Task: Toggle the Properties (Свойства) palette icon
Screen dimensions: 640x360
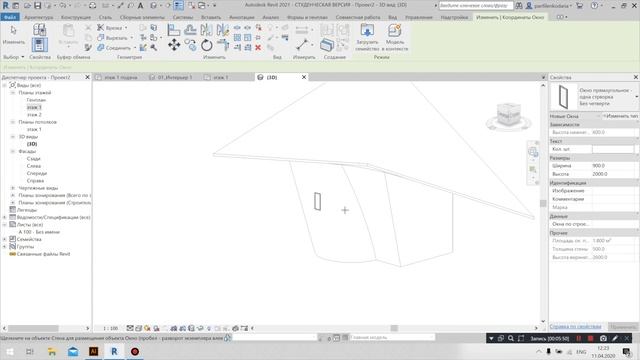Action: [x=40, y=45]
